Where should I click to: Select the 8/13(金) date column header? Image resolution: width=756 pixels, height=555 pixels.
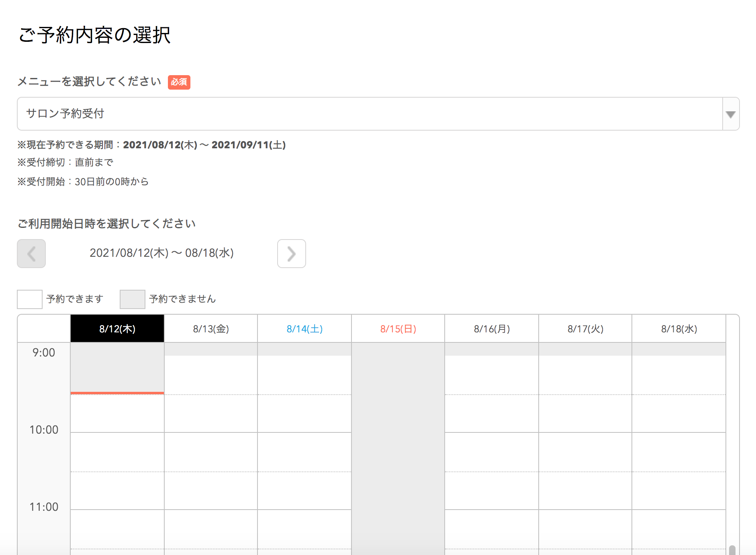(x=211, y=329)
